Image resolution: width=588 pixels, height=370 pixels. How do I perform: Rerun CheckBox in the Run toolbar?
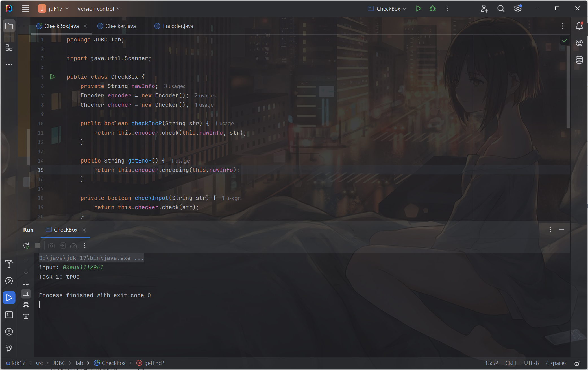coord(26,246)
